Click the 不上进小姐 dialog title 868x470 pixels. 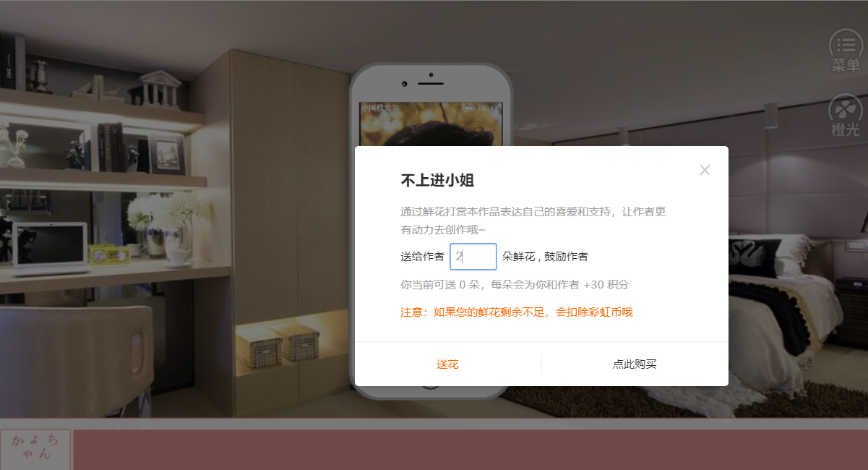[437, 181]
